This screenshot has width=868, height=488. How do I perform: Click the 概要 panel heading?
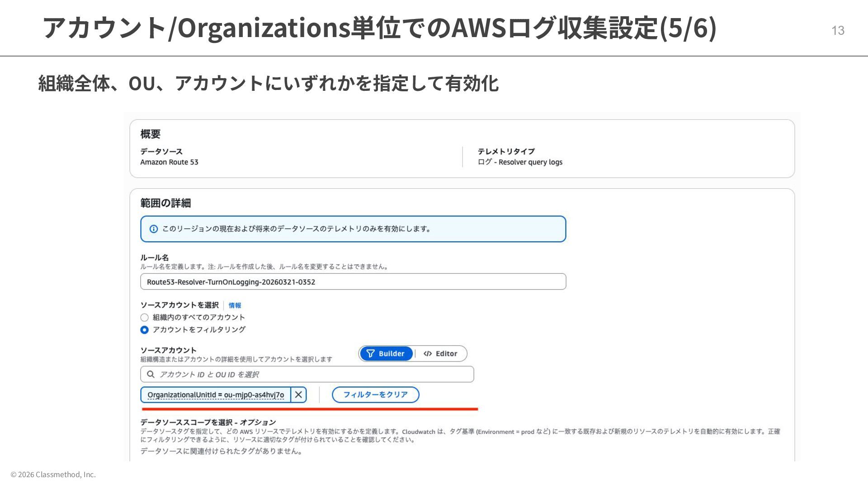tap(151, 134)
